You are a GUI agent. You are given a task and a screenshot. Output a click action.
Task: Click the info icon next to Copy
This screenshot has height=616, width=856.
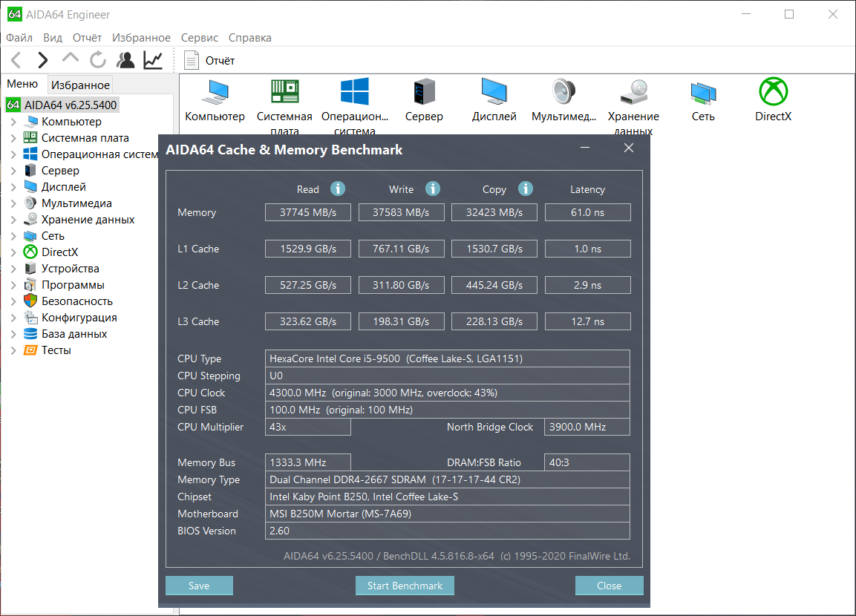[526, 189]
